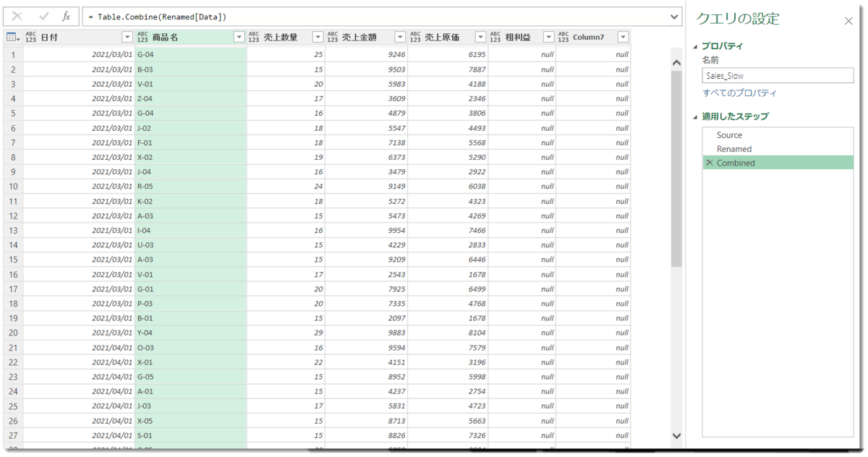The image size is (868, 457).
Task: Cancel formula edit with X icon
Action: pyautogui.click(x=17, y=16)
